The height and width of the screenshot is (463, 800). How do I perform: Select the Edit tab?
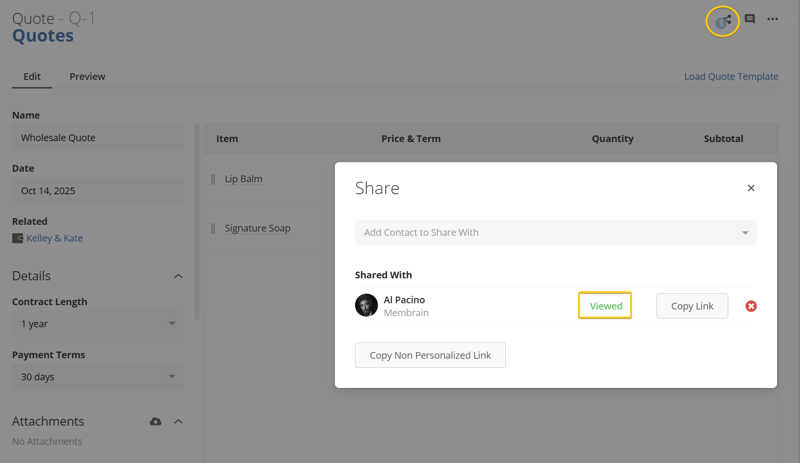coord(32,77)
